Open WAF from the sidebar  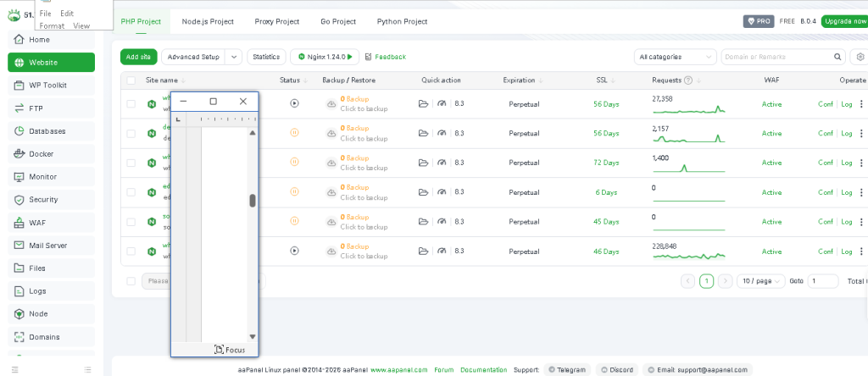51,223
